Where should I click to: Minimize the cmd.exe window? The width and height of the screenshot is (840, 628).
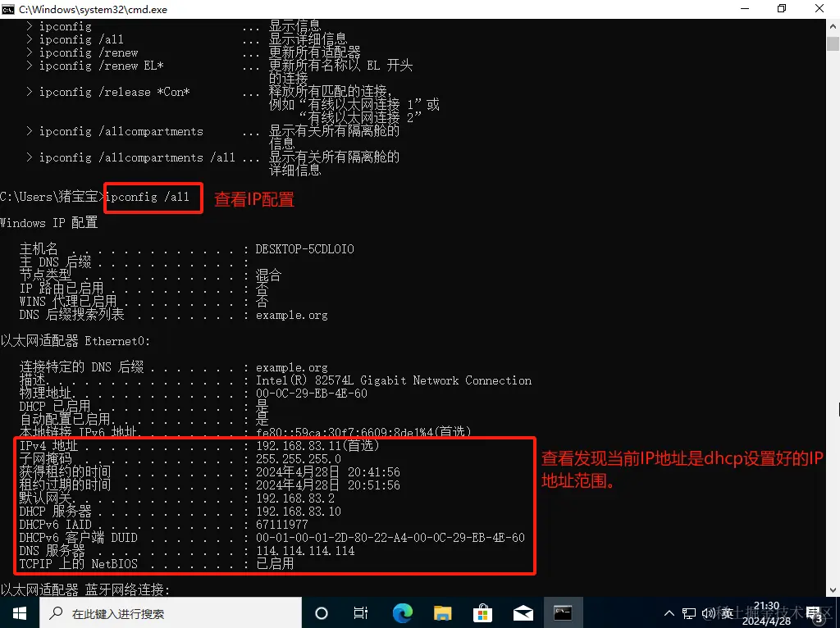coord(745,8)
